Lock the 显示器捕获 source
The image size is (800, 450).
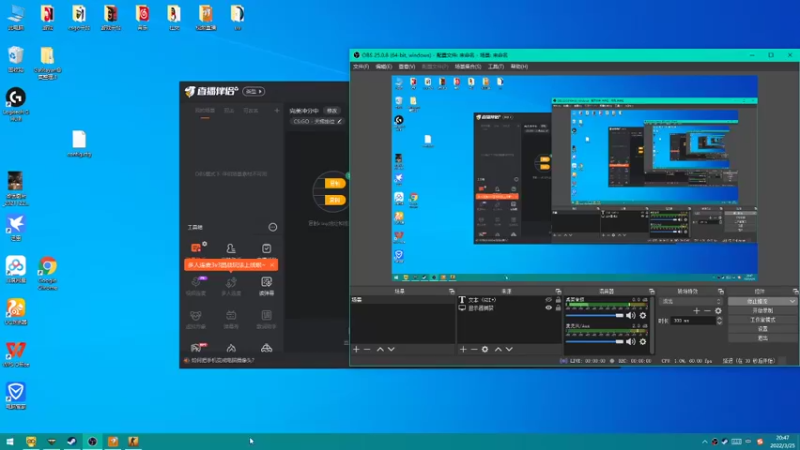558,308
